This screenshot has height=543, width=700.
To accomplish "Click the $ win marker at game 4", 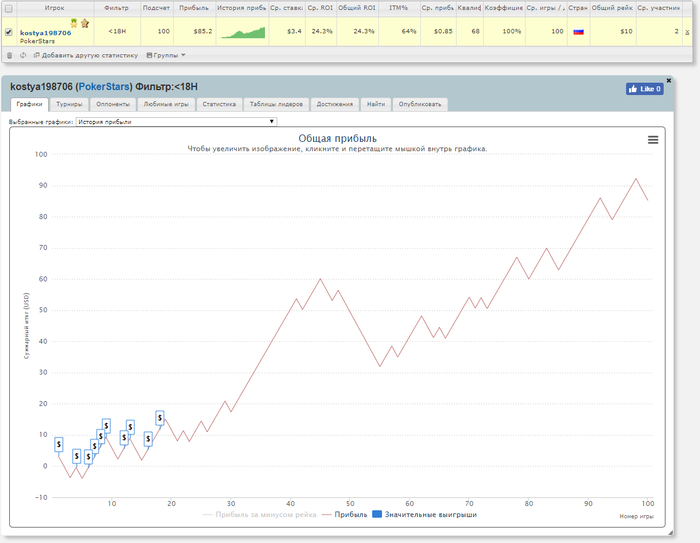I will point(77,456).
